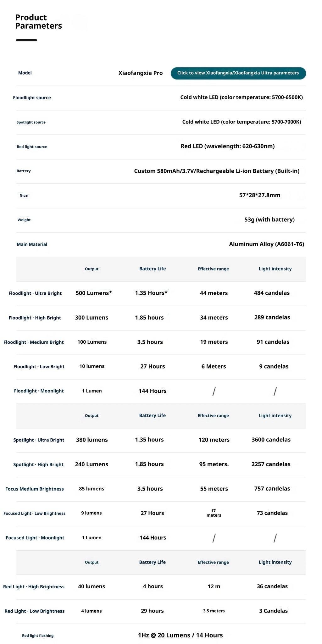This screenshot has height=644, width=322.
Task: Select the Spotlight Ultra Bright 120 meters cell
Action: pyautogui.click(x=214, y=440)
